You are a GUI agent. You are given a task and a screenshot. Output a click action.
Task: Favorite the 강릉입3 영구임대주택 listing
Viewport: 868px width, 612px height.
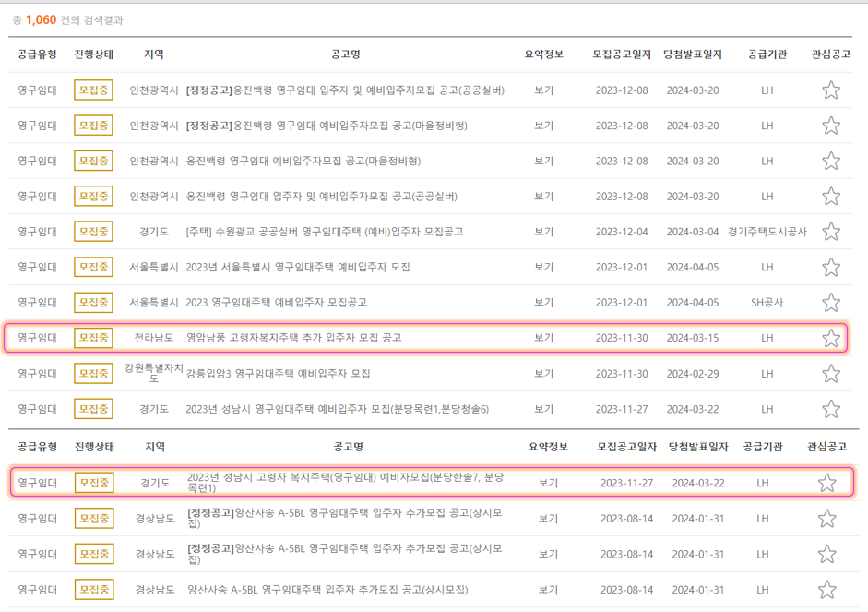pyautogui.click(x=831, y=373)
